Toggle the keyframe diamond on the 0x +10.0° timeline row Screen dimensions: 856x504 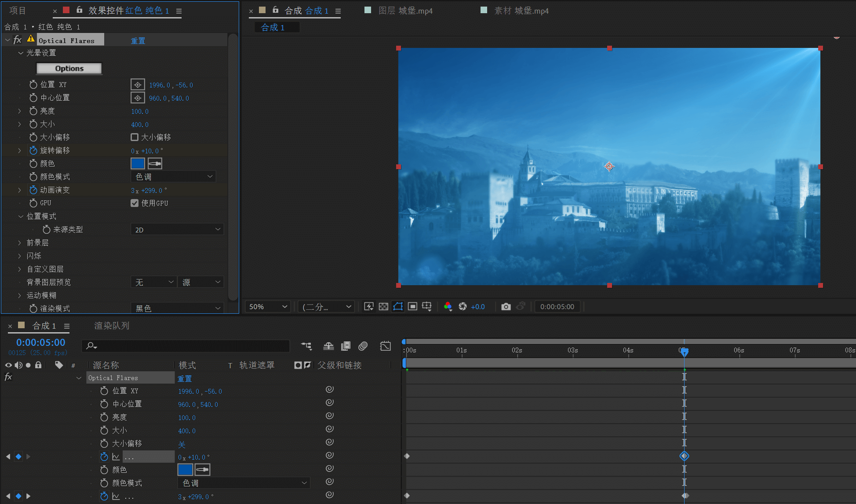coord(18,457)
